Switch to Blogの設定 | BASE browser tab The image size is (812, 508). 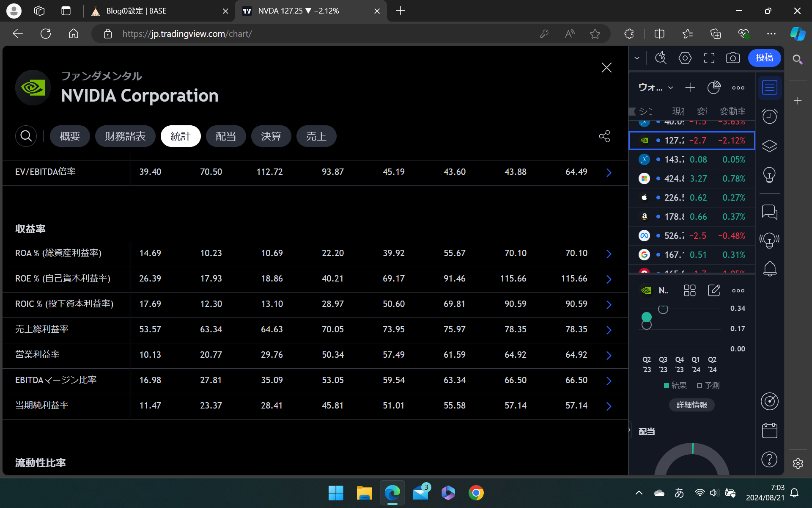pos(160,11)
